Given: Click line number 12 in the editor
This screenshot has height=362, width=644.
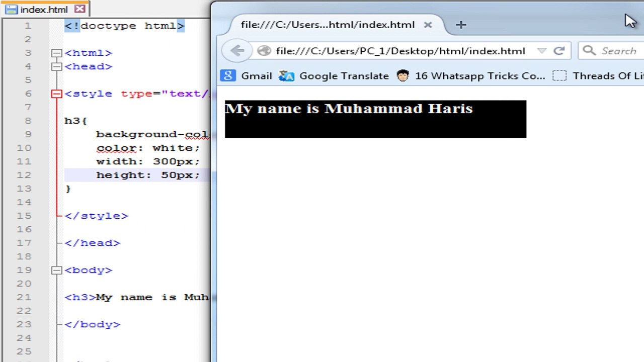Looking at the screenshot, I should pos(23,175).
